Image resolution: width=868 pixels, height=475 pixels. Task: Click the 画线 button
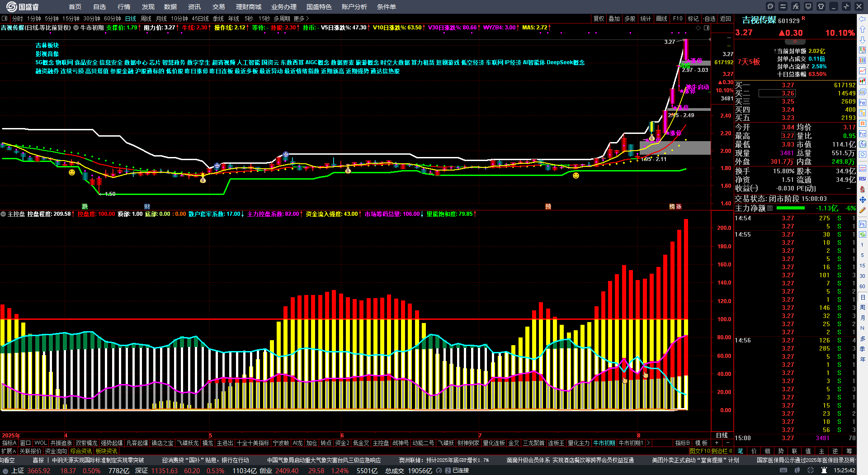[661, 19]
